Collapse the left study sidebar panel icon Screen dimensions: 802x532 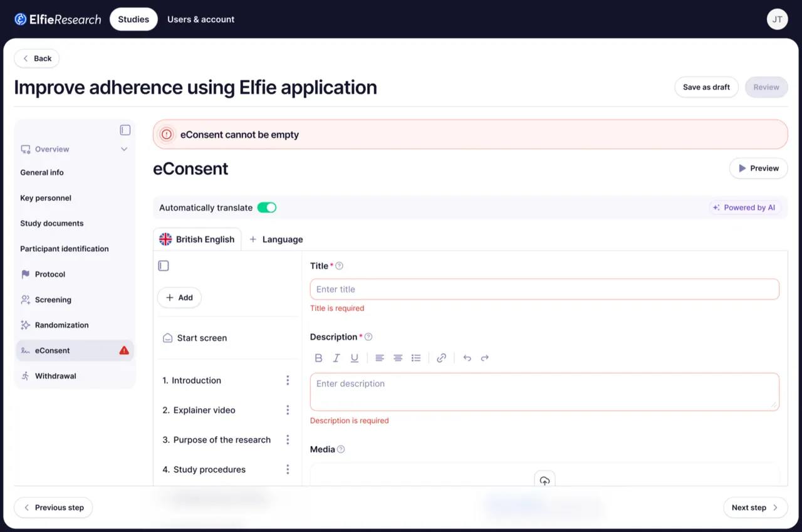pos(125,130)
